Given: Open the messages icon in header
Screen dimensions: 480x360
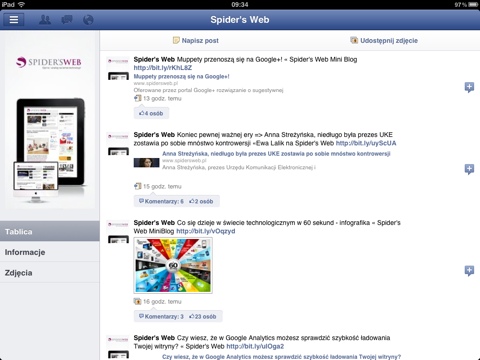Looking at the screenshot, I should (67, 20).
